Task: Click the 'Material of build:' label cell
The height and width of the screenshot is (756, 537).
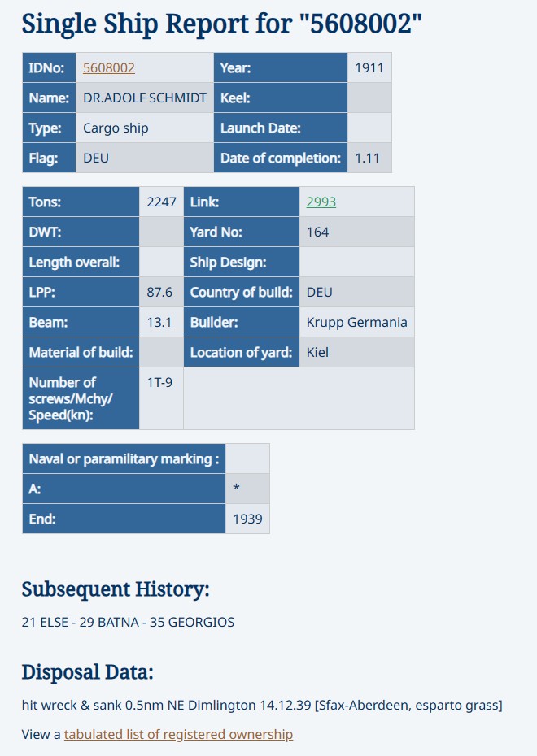Action: click(81, 353)
